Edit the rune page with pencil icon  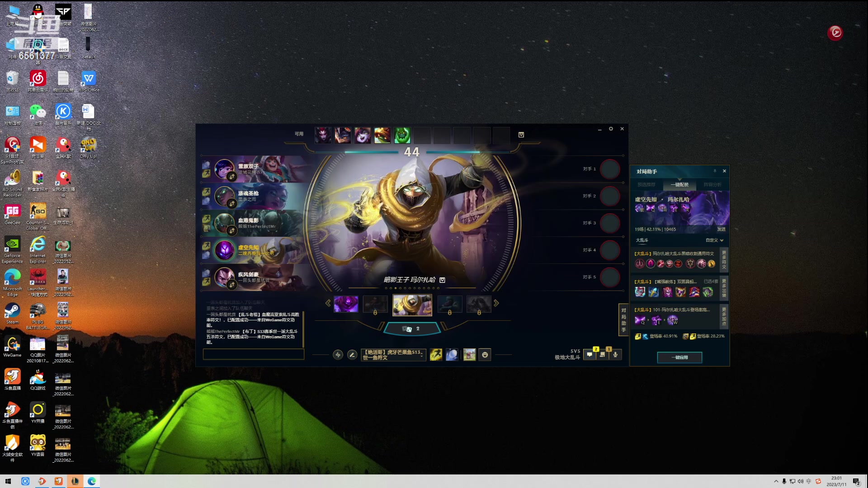[x=352, y=355]
